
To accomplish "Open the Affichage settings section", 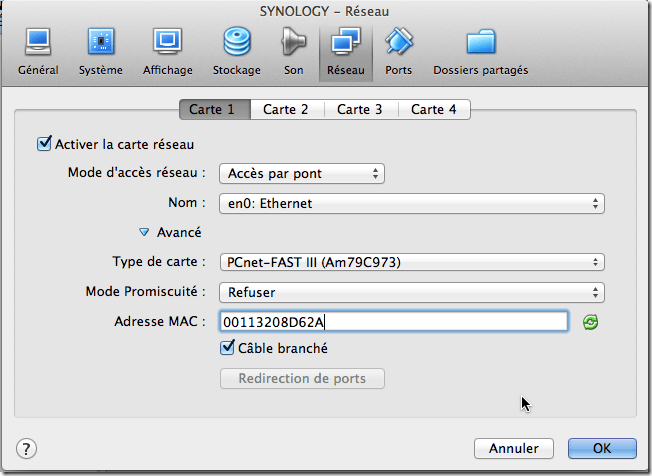I will [168, 52].
